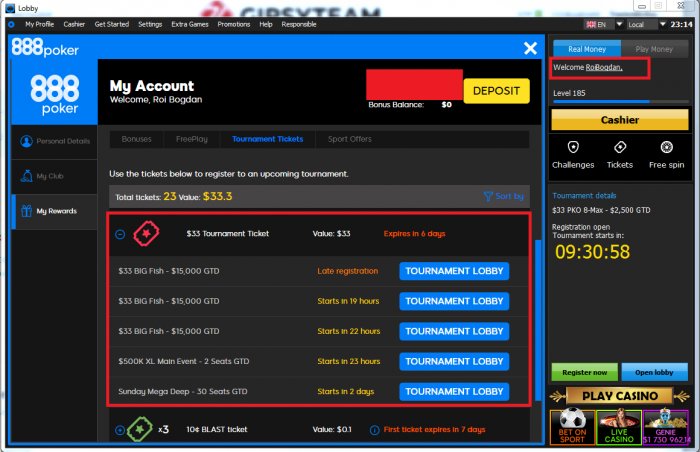
Task: Open the Settings menu
Action: 150,24
